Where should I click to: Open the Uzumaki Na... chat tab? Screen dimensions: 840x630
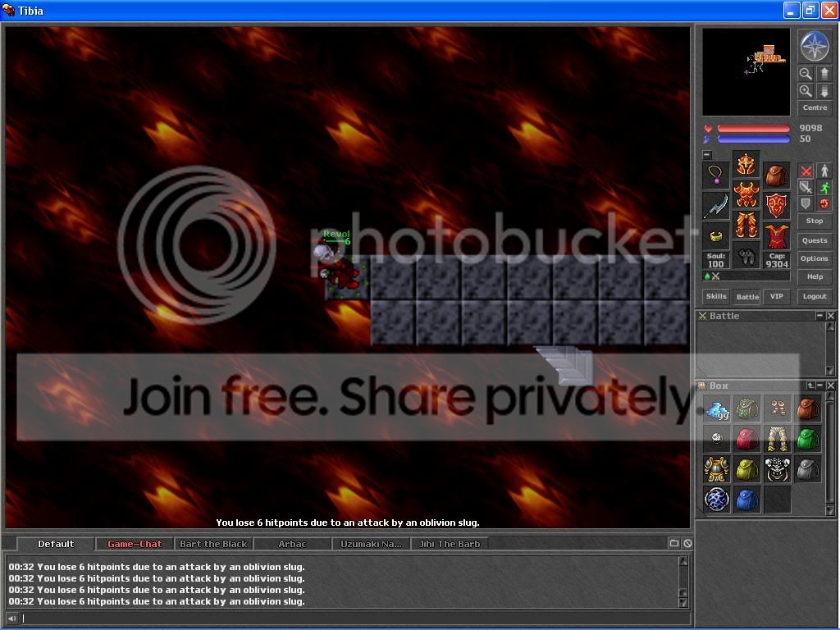tap(371, 544)
